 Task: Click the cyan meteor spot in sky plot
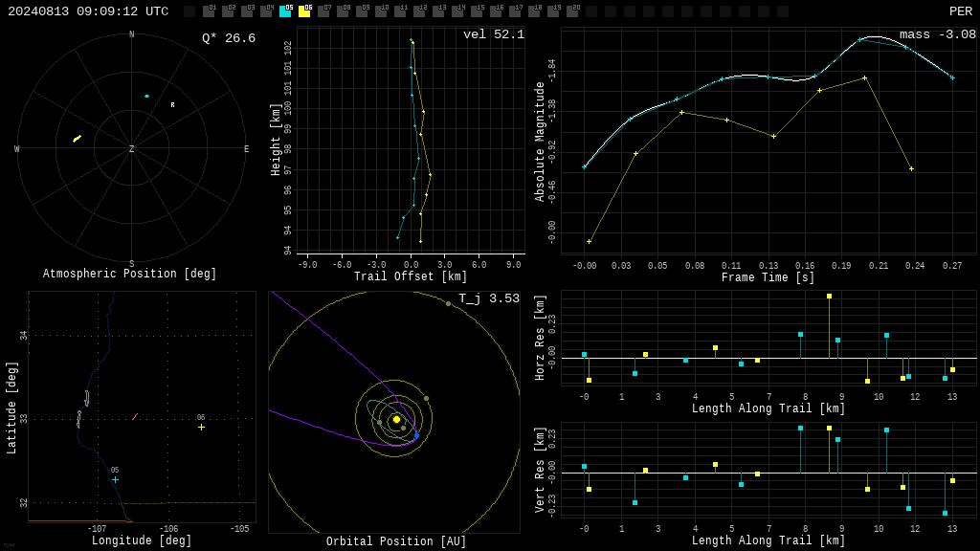[146, 97]
